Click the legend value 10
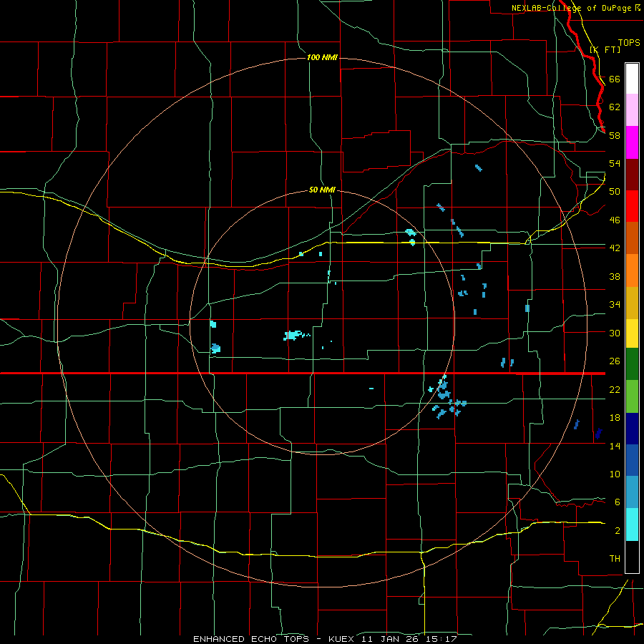 pos(615,474)
